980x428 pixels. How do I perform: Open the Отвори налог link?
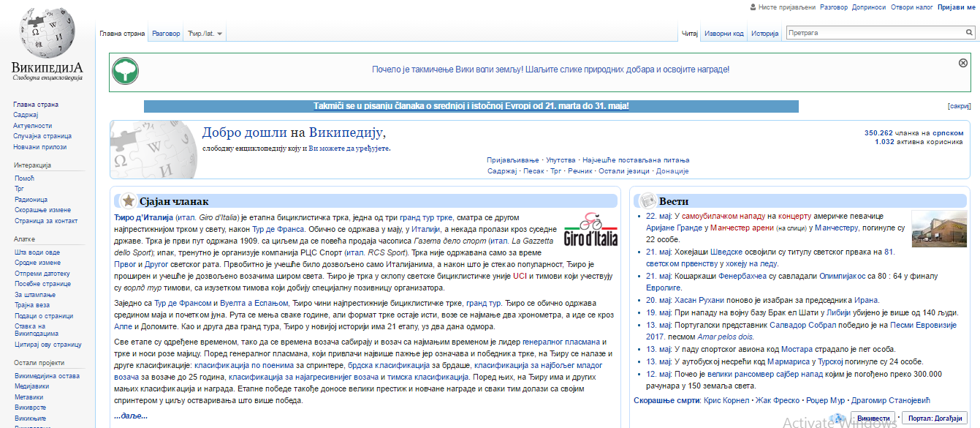(913, 7)
